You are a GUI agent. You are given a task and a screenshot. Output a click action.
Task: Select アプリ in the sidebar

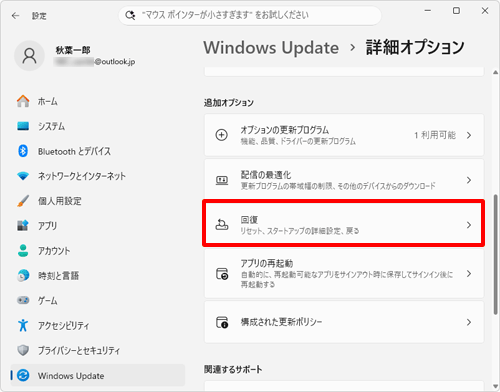(98, 225)
